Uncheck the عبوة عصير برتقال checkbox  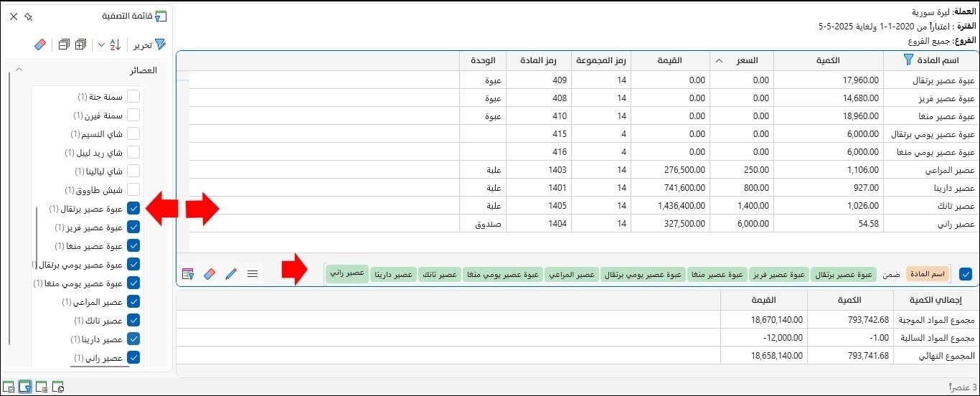(x=133, y=208)
